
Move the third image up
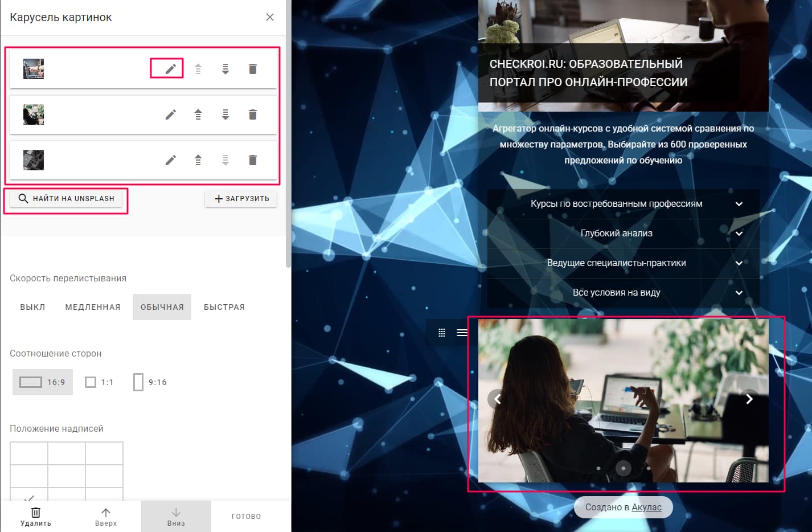[x=198, y=160]
